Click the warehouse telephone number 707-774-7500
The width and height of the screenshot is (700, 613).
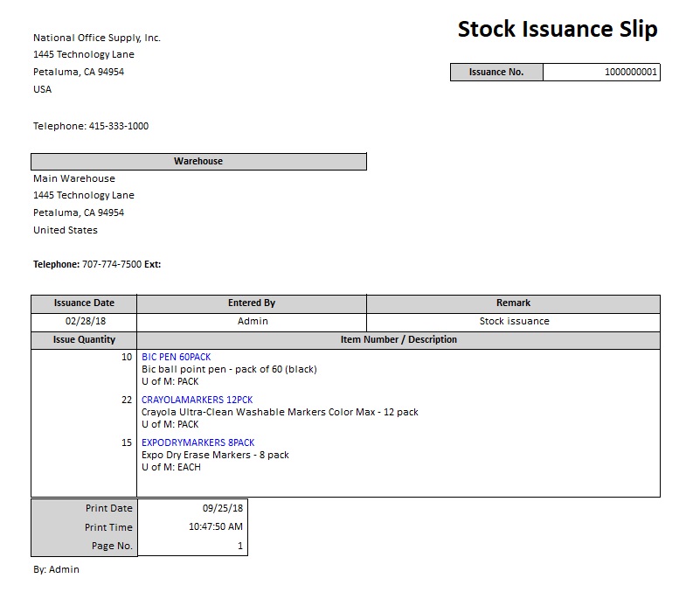[x=111, y=265]
